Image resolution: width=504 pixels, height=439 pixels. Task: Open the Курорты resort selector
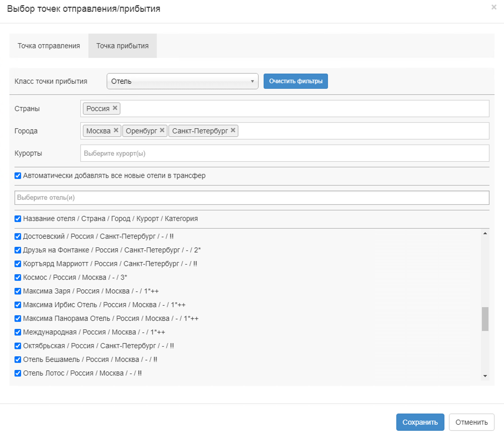point(284,153)
